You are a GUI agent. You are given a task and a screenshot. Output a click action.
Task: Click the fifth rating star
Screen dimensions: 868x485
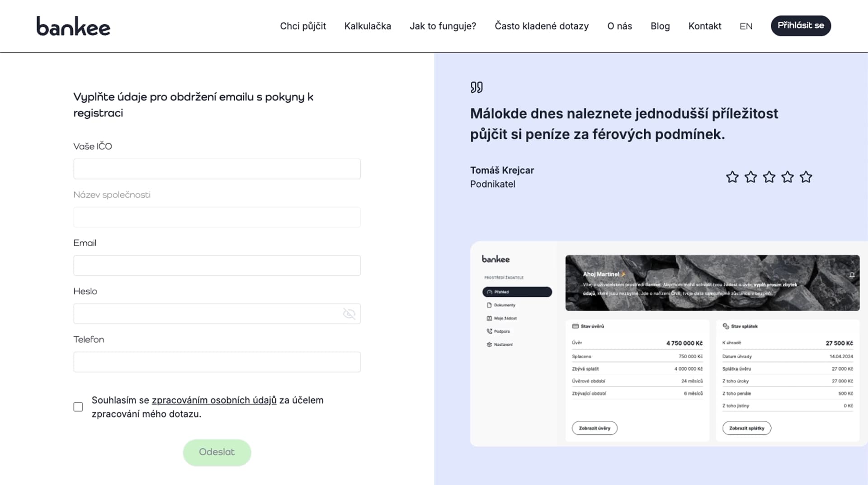[806, 177]
